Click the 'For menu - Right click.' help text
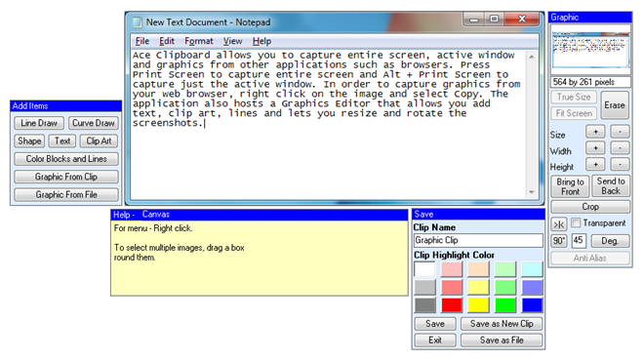The height and width of the screenshot is (361, 644). (153, 228)
